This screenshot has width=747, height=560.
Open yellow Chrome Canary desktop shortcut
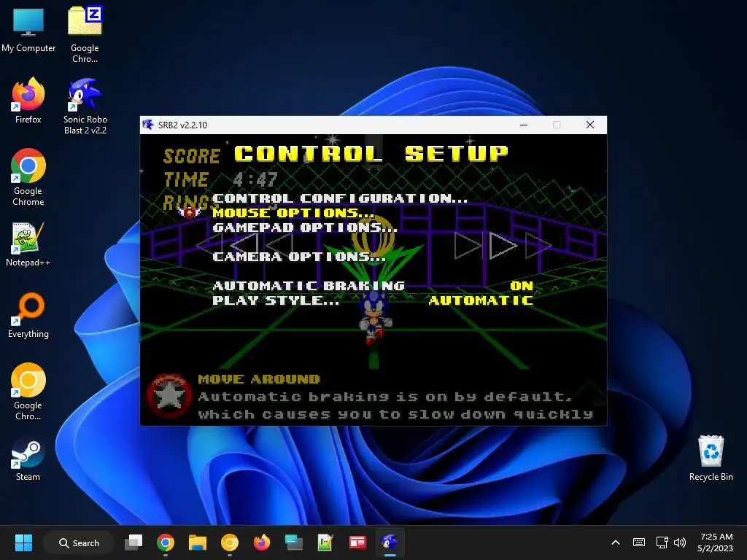coord(28,392)
